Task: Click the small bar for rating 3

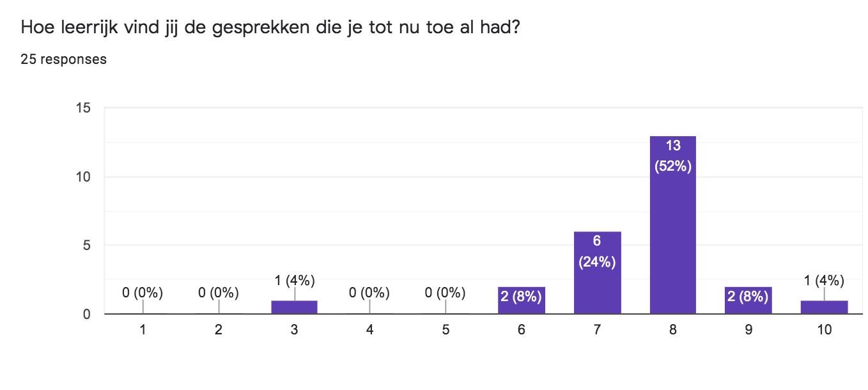Action: [294, 308]
